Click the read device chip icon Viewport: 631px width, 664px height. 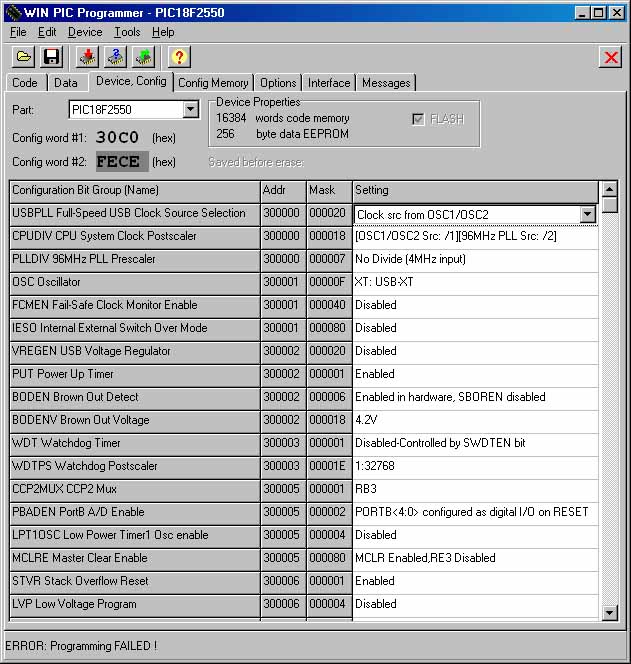click(x=143, y=57)
